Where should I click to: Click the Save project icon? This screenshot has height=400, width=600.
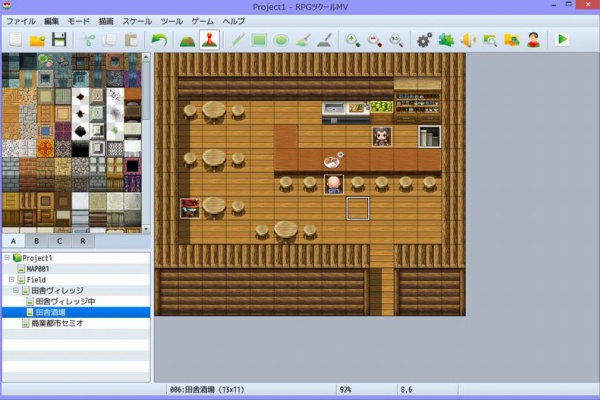(x=59, y=40)
